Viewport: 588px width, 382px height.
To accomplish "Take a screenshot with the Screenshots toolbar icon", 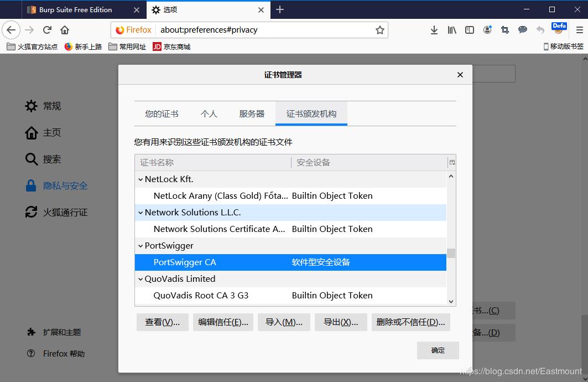I will coord(505,30).
